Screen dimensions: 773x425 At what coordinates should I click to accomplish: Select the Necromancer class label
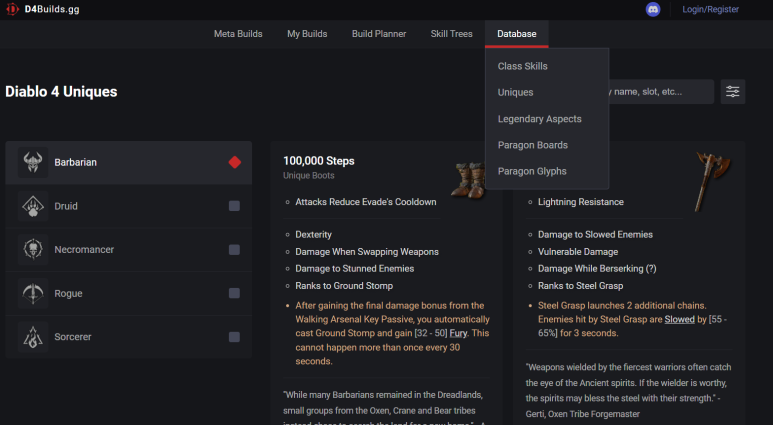[84, 249]
